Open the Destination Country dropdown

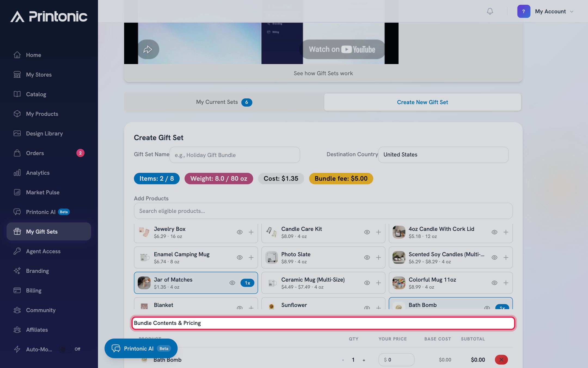click(443, 155)
